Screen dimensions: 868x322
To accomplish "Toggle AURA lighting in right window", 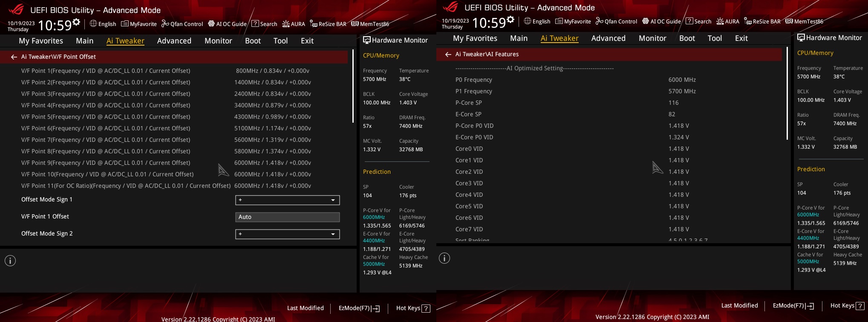I will click(x=728, y=21).
